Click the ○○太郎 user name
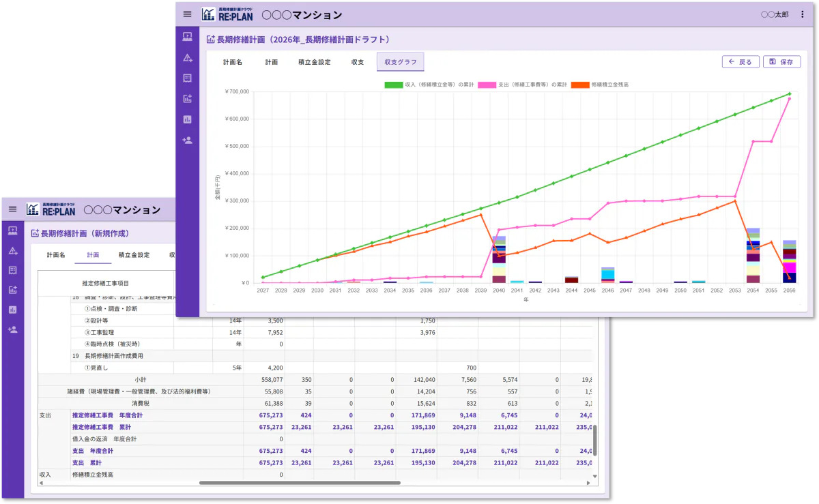819x504 pixels. [774, 14]
